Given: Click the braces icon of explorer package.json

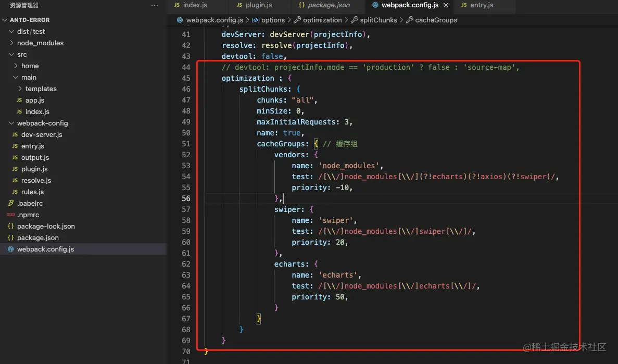Looking at the screenshot, I should 10,237.
